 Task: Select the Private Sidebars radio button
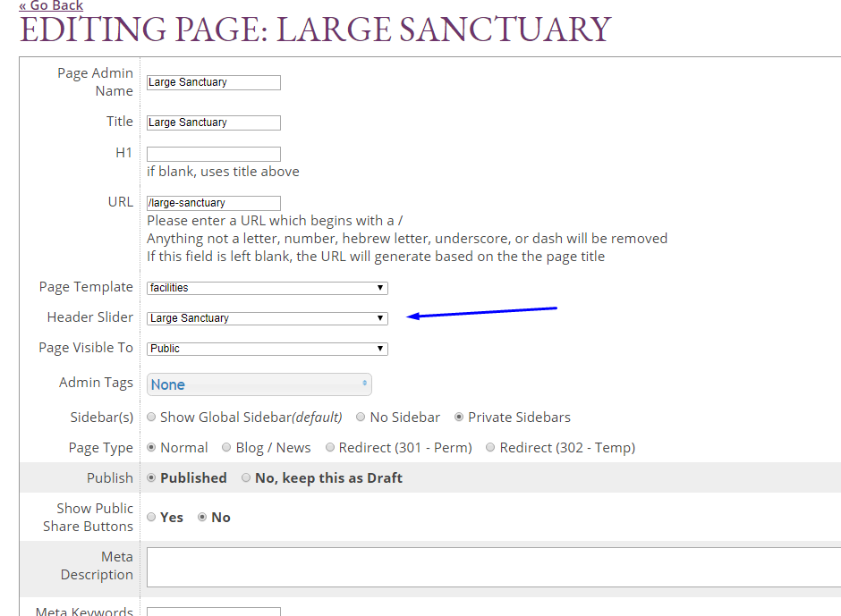[460, 417]
